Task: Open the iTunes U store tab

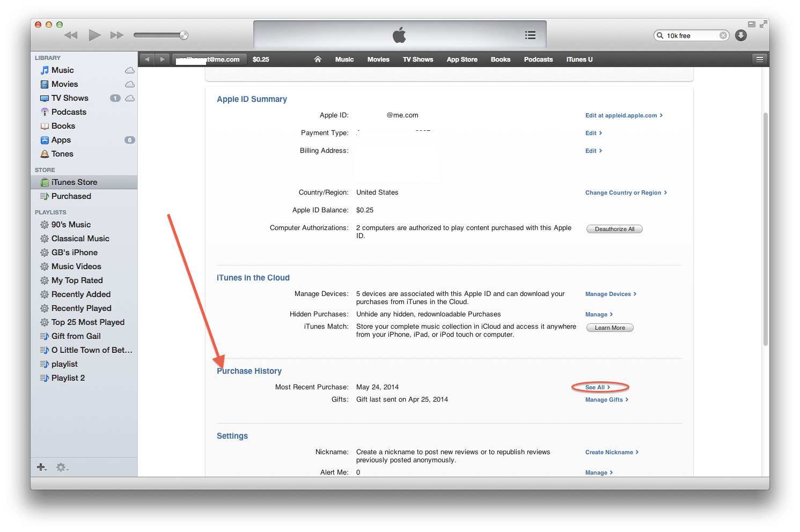Action: (x=579, y=60)
